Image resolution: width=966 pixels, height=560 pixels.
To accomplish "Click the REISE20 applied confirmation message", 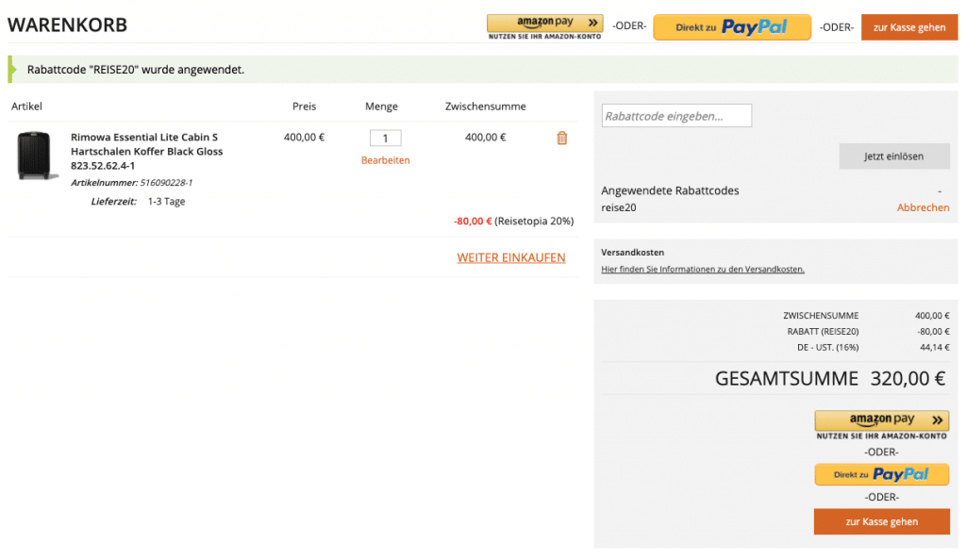I will coord(136,70).
